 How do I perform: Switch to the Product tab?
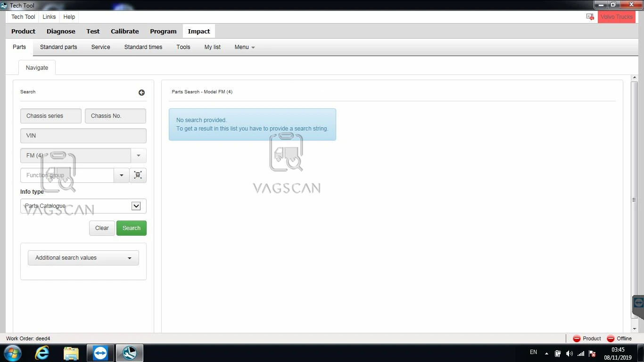(24, 32)
